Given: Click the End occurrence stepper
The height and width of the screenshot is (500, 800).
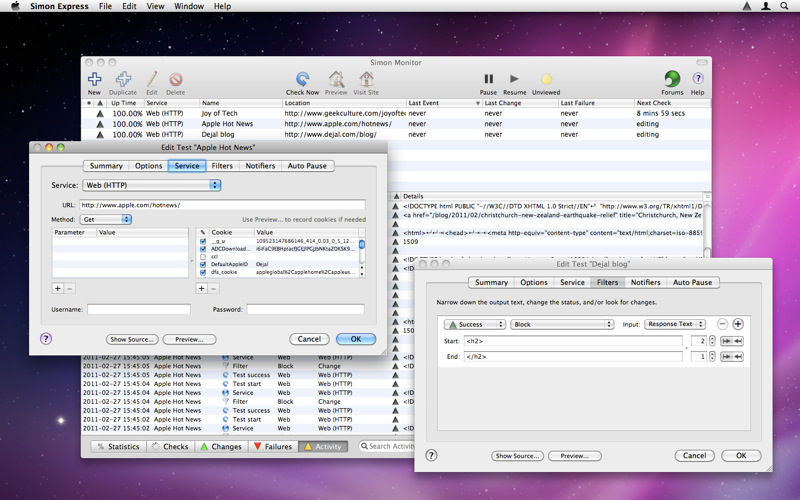Looking at the screenshot, I should pos(712,357).
